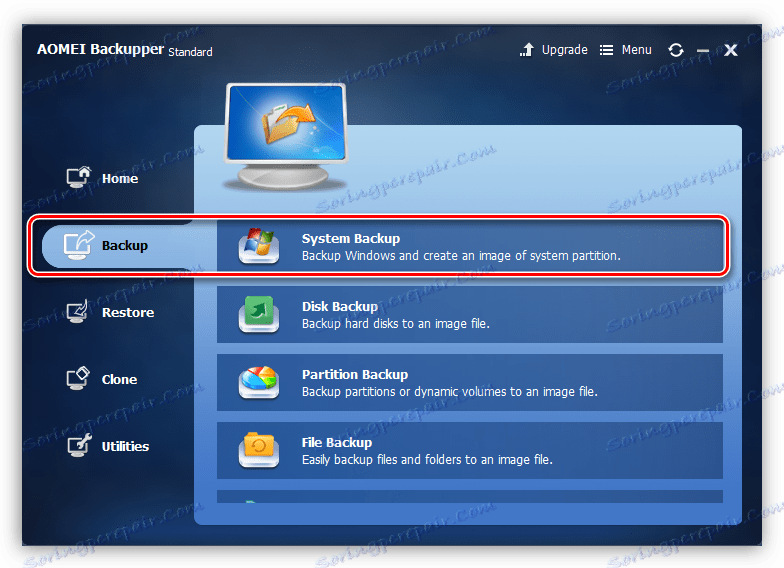This screenshot has height=568, width=784.
Task: Choose the File Backup title
Action: pyautogui.click(x=337, y=442)
